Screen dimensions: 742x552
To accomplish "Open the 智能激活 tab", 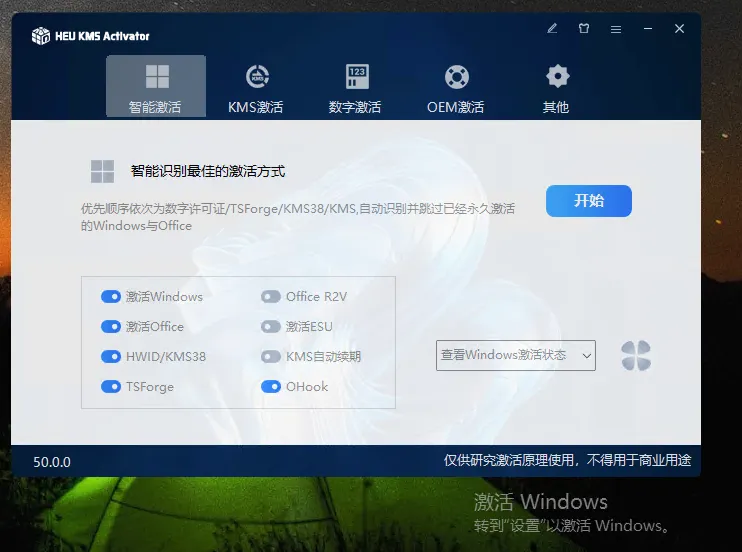I will 156,86.
